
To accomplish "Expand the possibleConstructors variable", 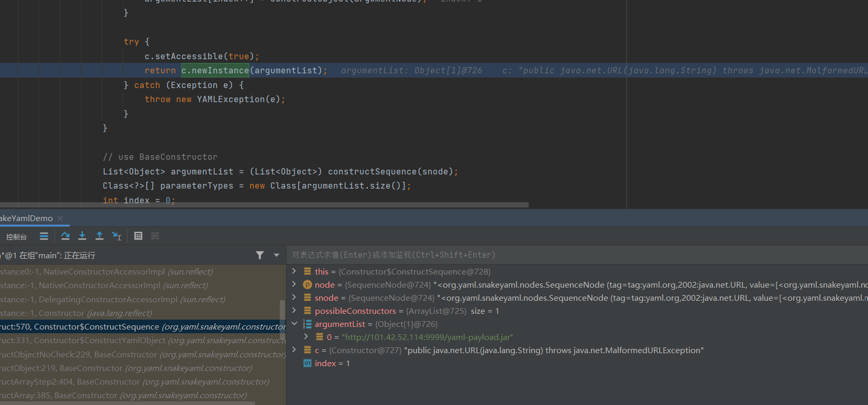I will 294,310.
